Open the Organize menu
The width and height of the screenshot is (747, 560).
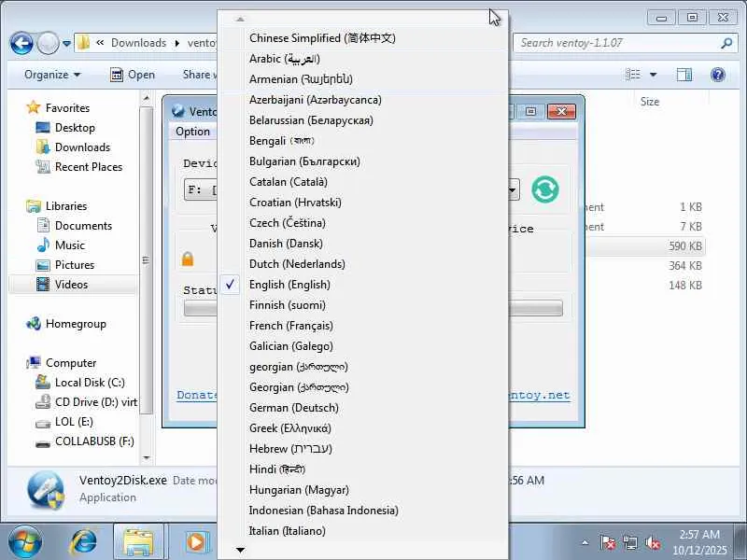[x=52, y=75]
